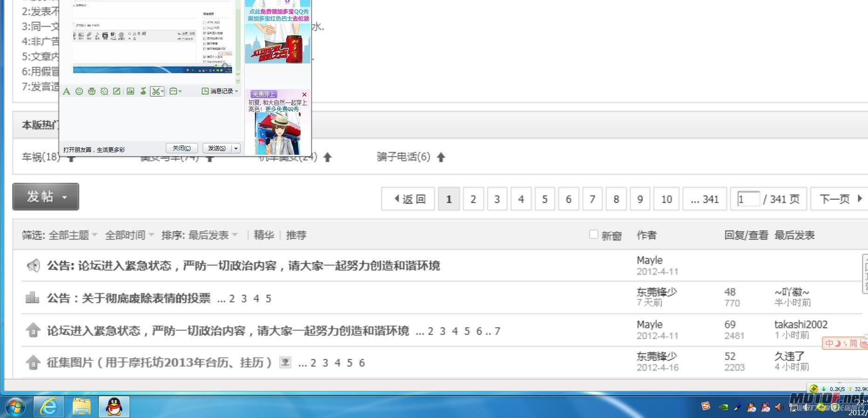View last poster 久违了 profile
Screen dimensions: 868x418
point(789,356)
